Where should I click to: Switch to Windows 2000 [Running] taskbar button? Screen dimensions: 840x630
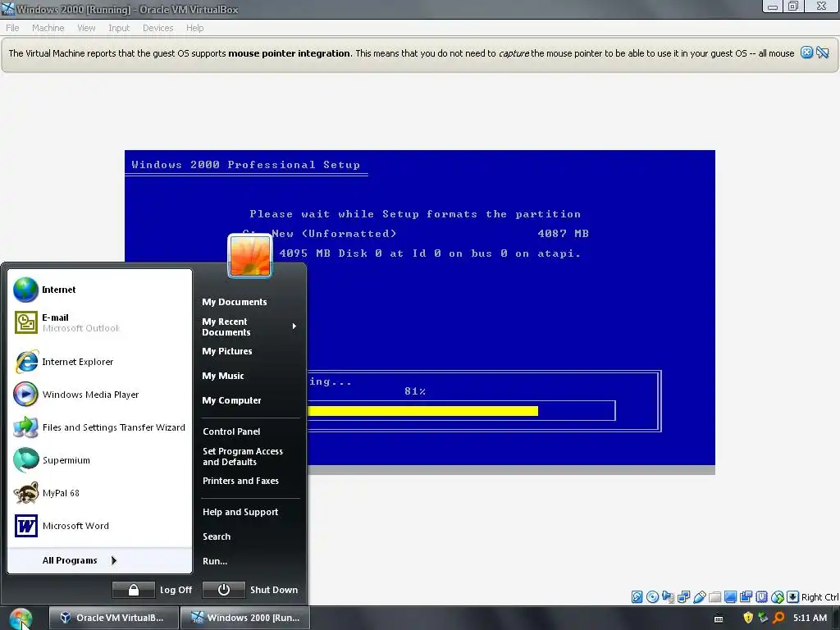(245, 618)
